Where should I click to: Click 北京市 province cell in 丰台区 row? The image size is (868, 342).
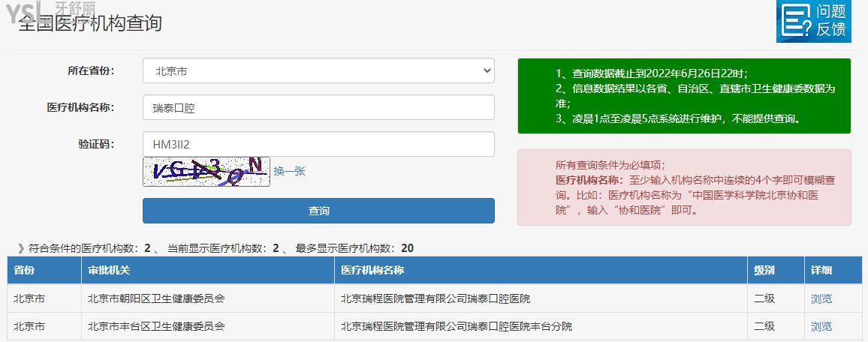44,326
